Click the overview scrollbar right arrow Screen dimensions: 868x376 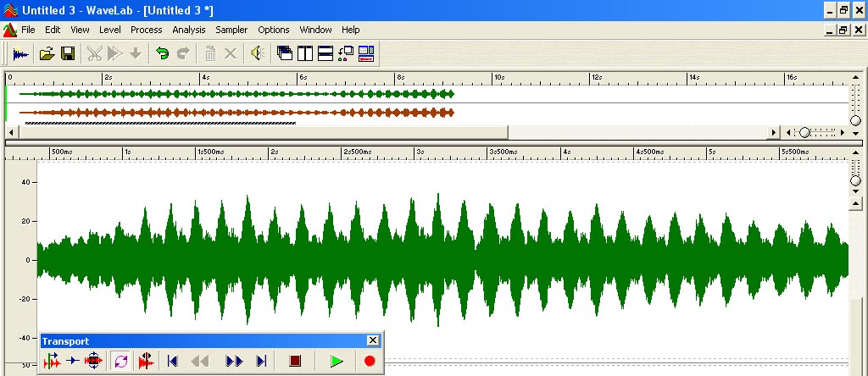[772, 133]
